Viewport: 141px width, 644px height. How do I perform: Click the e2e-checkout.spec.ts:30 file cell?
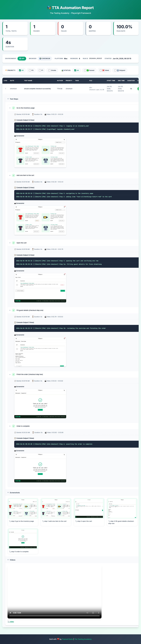pyautogui.click(x=97, y=88)
